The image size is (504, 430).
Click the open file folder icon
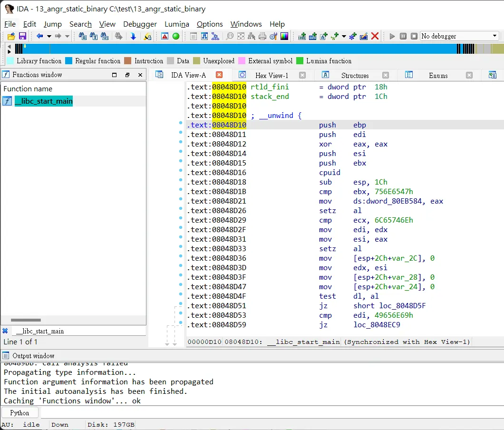11,36
